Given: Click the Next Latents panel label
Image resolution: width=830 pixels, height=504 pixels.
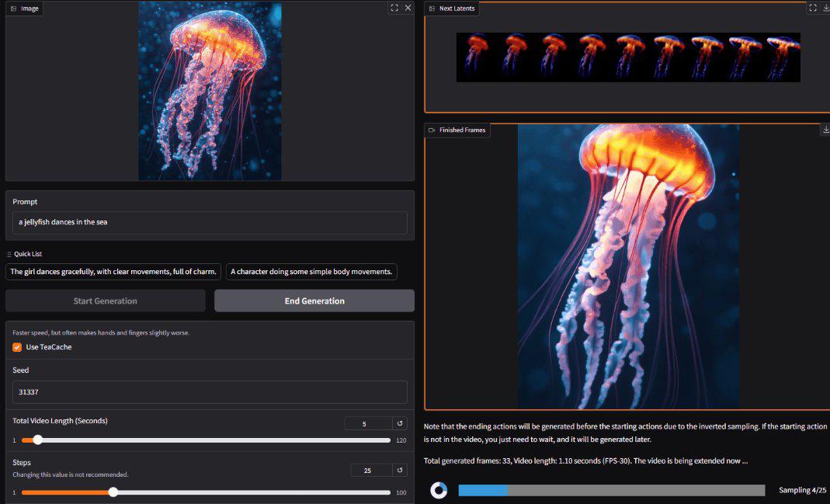Looking at the screenshot, I should coord(453,7).
